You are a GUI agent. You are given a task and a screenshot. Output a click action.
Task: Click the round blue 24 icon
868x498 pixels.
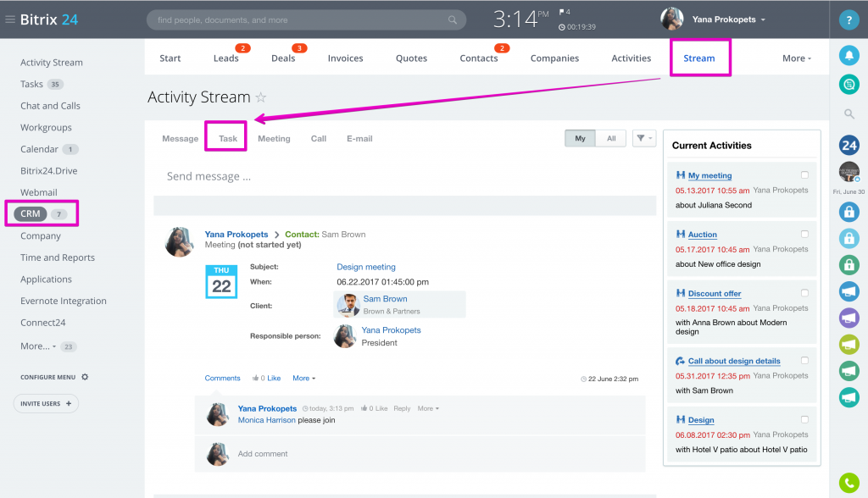coord(849,146)
